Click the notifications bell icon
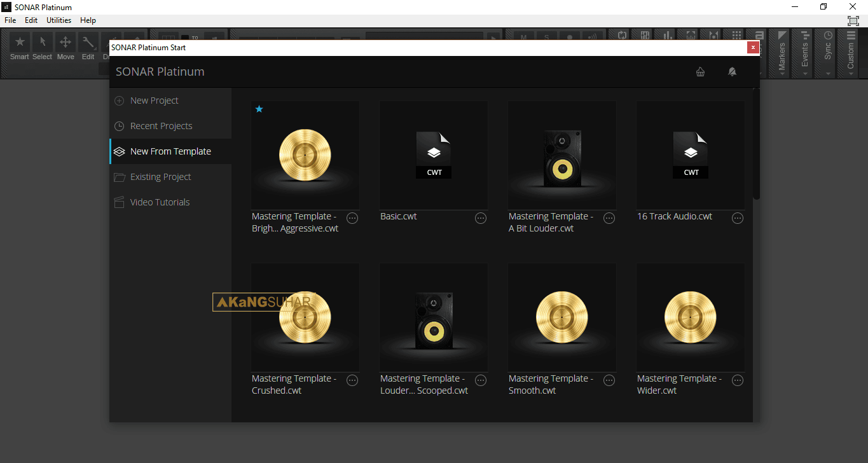868x463 pixels. point(732,72)
